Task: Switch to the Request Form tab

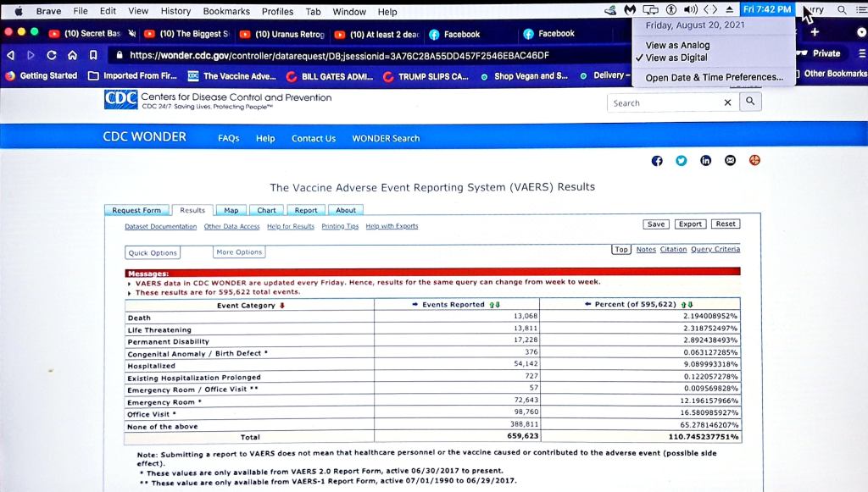Action: point(136,210)
